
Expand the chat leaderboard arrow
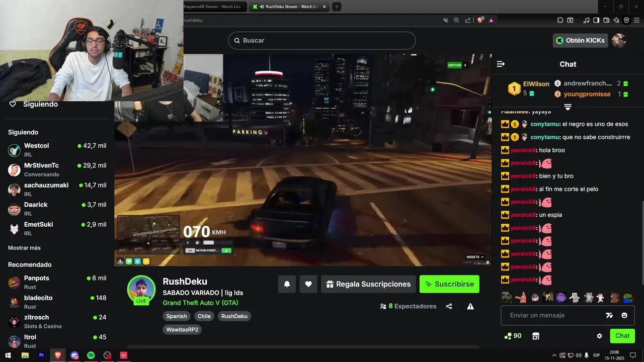(568, 107)
